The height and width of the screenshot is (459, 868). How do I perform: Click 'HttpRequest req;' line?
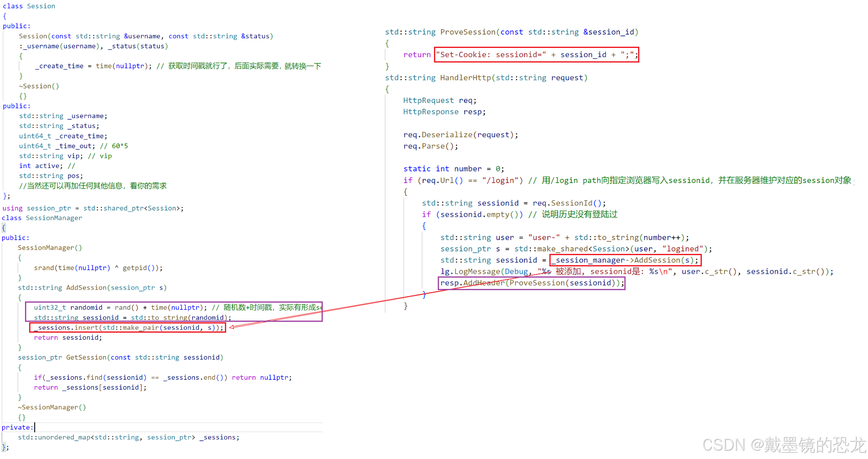coord(440,100)
